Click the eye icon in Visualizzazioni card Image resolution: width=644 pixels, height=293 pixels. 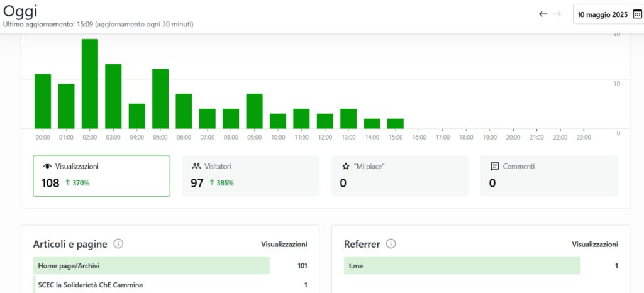click(47, 167)
